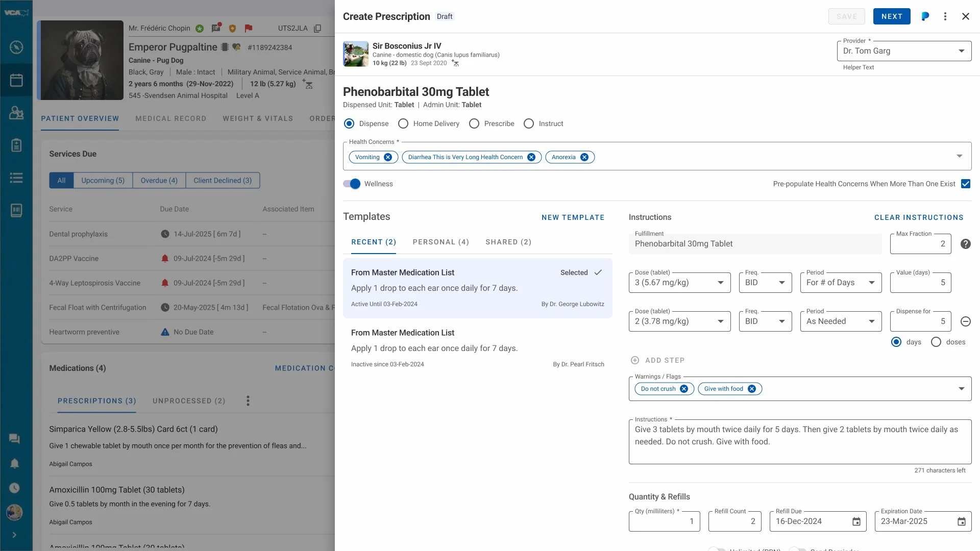The image size is (980, 551).
Task: Remove the Anorexia health concern chip
Action: pyautogui.click(x=584, y=157)
